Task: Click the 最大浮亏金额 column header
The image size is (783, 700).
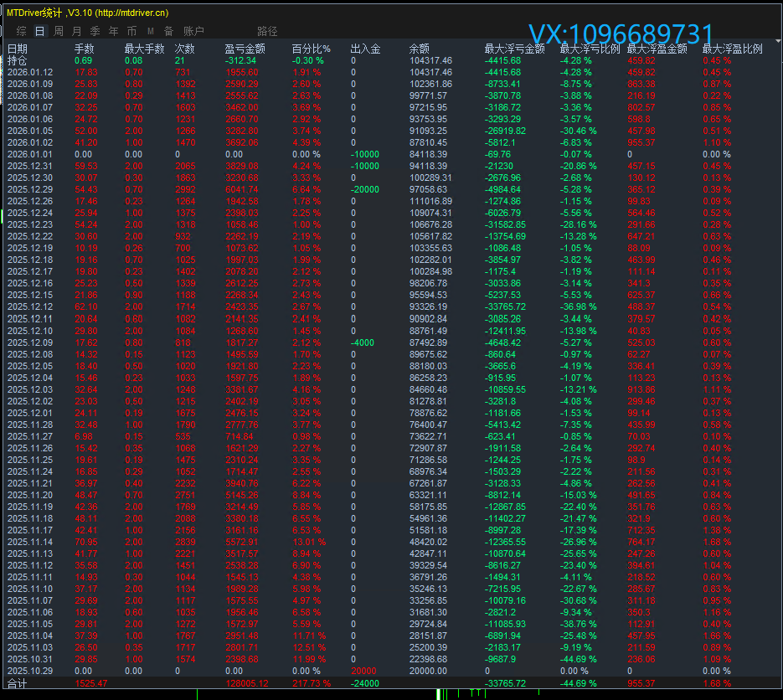Action: tap(514, 49)
